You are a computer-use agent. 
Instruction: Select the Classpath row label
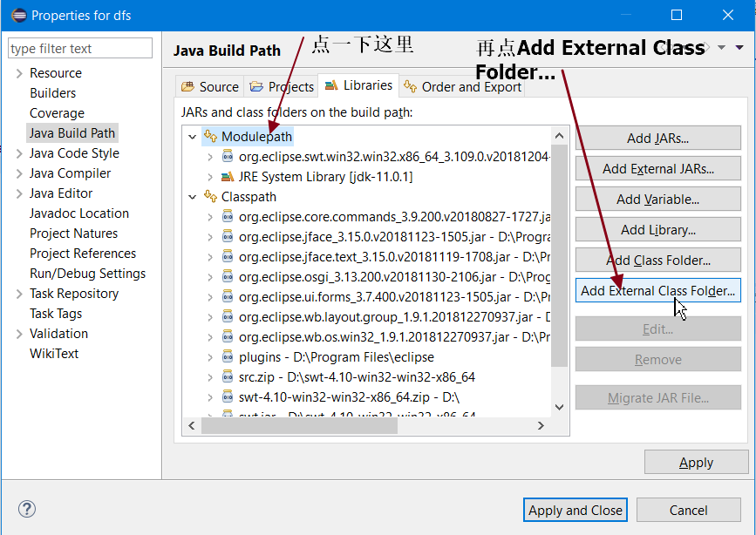coord(249,197)
